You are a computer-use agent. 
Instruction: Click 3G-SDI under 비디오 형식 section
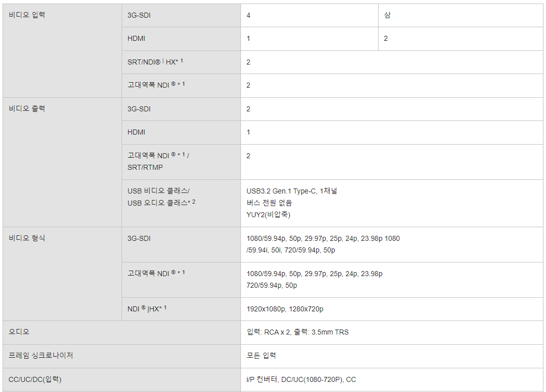click(139, 238)
